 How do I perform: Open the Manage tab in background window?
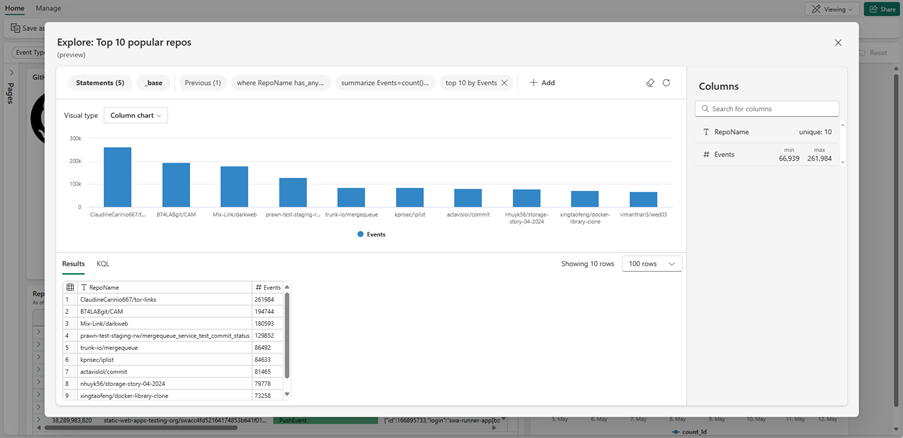(48, 8)
